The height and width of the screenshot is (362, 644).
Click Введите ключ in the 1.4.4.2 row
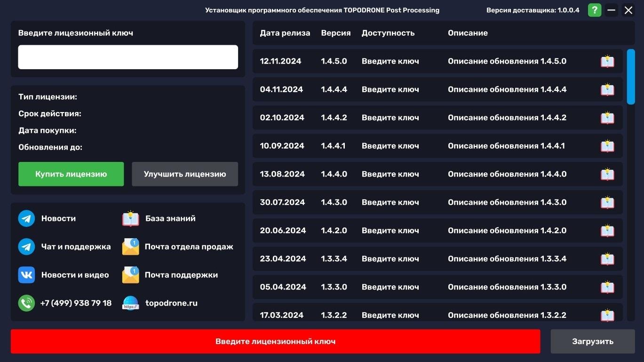[x=390, y=118]
